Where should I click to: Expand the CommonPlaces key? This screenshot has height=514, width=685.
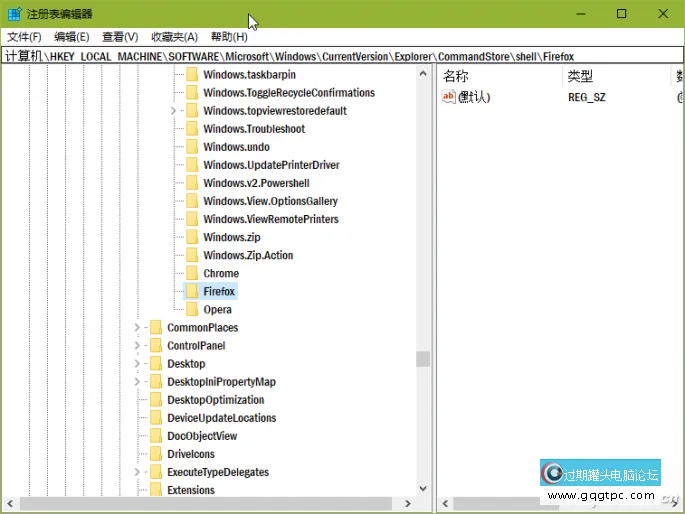pos(137,328)
